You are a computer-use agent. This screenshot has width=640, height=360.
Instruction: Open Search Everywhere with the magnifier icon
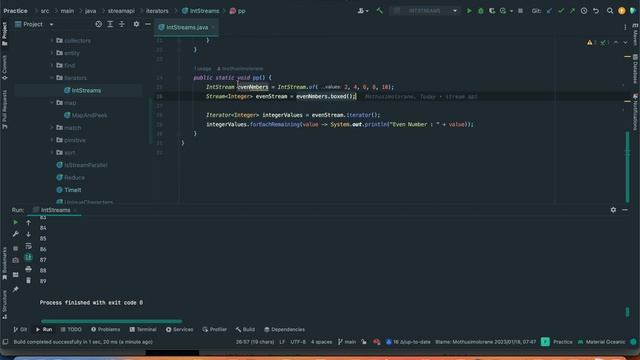[x=610, y=11]
